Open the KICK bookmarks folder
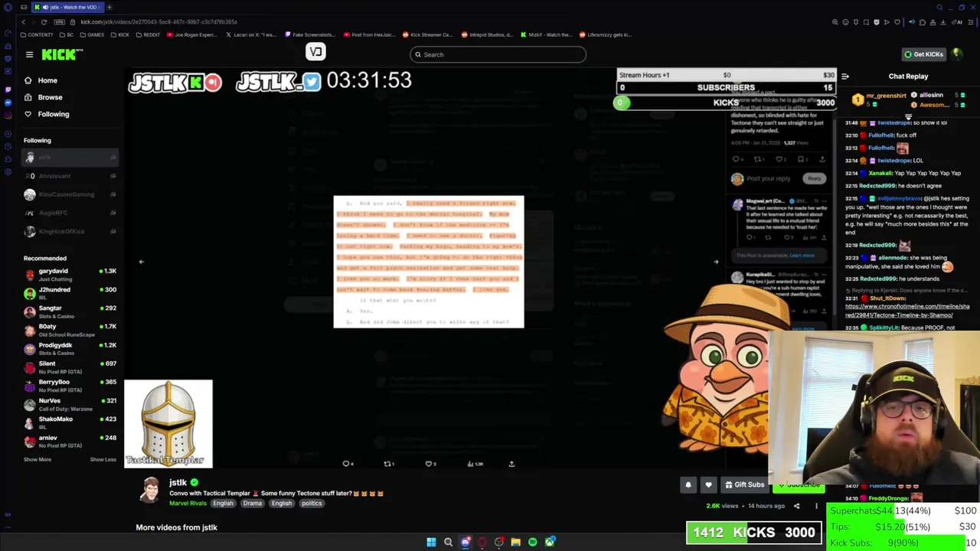Image resolution: width=980 pixels, height=551 pixels. (119, 34)
